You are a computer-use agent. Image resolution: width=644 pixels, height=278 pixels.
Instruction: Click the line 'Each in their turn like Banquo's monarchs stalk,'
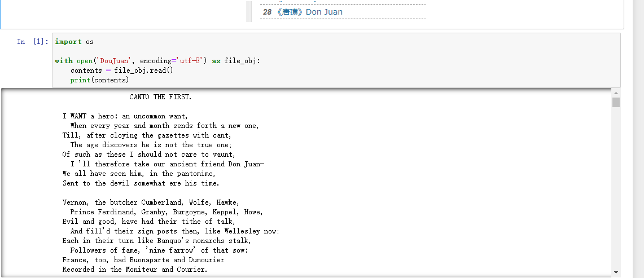[156, 241]
